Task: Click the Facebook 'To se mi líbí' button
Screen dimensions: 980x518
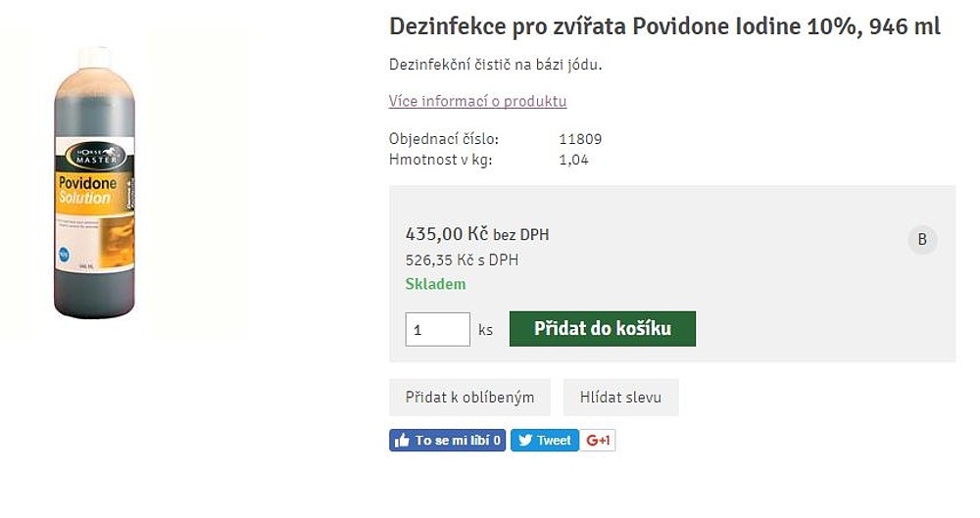Action: (x=448, y=441)
